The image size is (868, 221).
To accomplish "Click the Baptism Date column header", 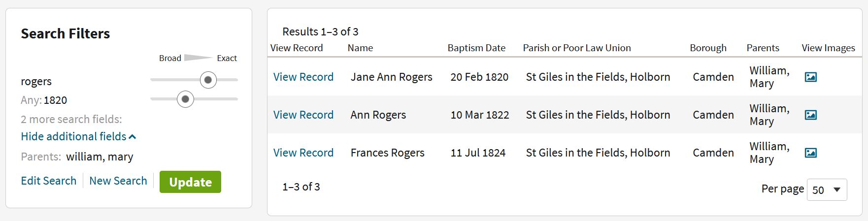I will 476,48.
